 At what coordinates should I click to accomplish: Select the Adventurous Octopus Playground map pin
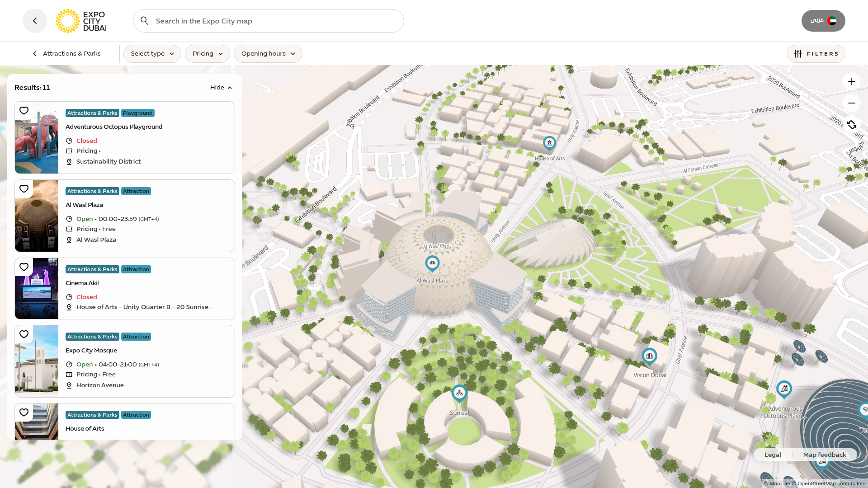click(x=784, y=389)
